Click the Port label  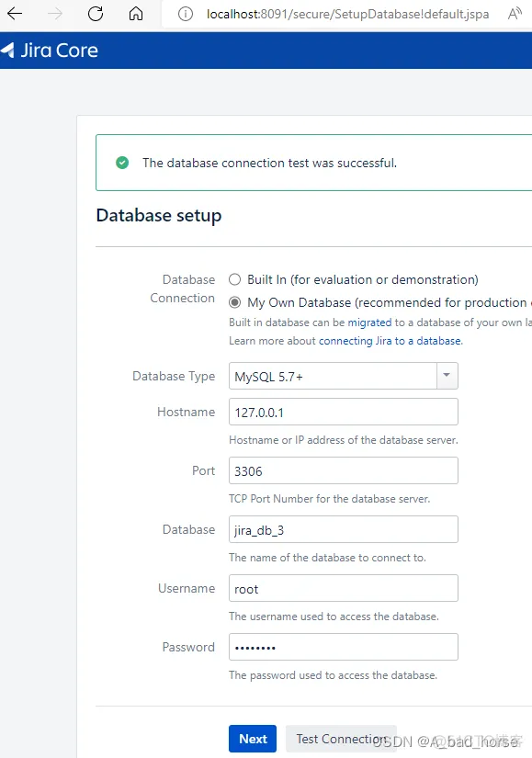pyautogui.click(x=204, y=470)
